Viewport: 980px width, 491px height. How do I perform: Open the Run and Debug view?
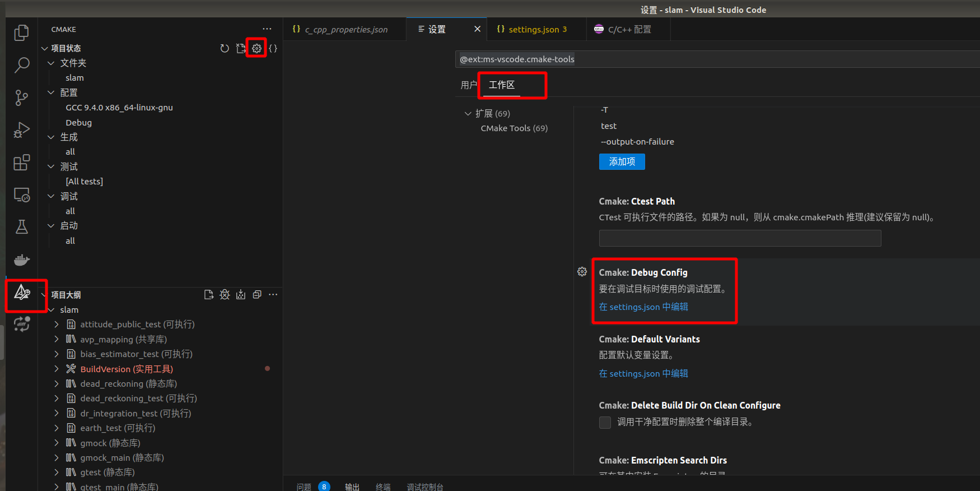[21, 130]
